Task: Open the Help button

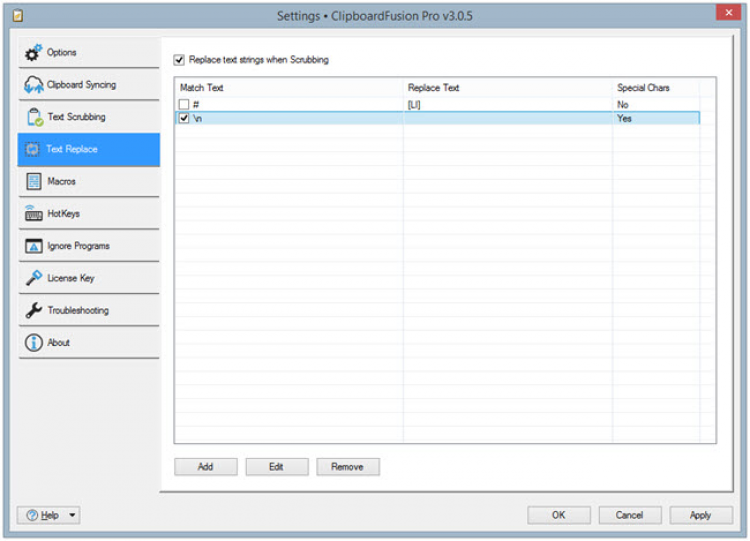Action: tap(48, 515)
